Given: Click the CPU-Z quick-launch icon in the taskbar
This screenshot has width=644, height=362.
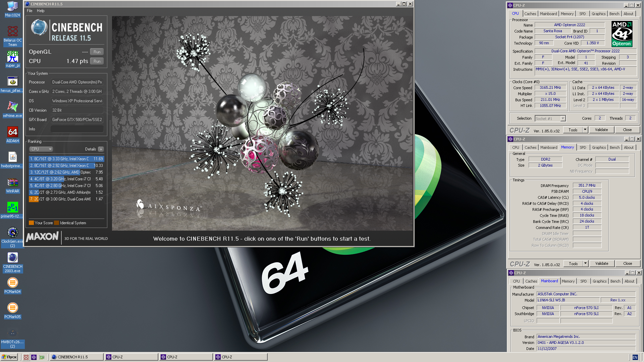Looking at the screenshot, I should pyautogui.click(x=34, y=357).
